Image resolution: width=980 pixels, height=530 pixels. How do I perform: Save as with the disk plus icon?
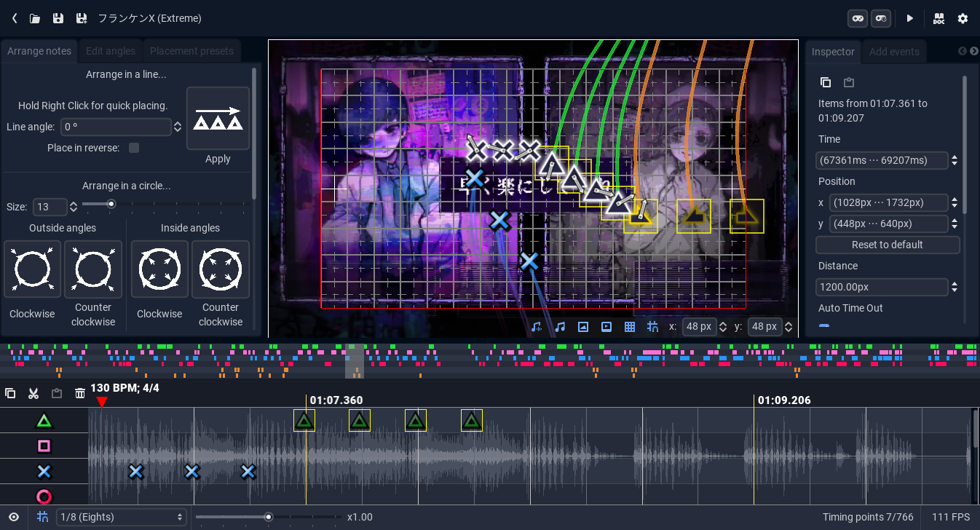pyautogui.click(x=82, y=18)
